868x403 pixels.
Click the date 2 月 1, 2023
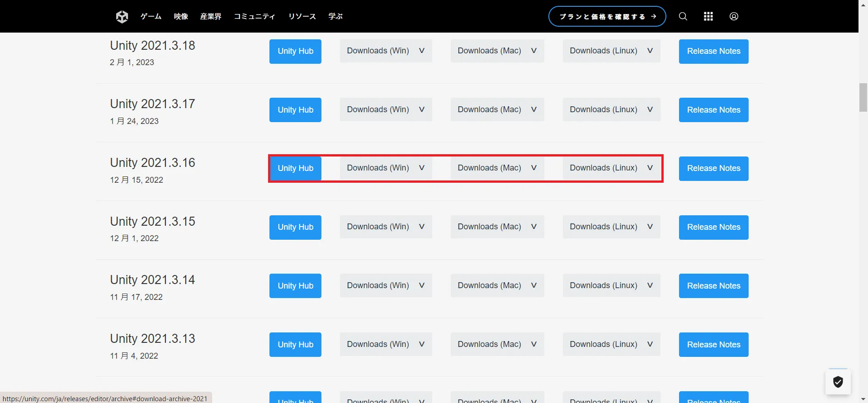point(132,62)
